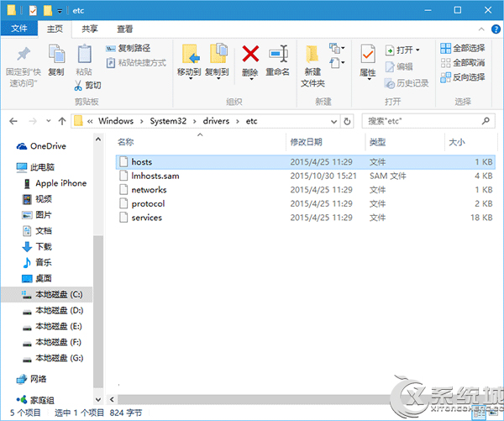
Task: Select the protocol file
Action: click(x=305, y=203)
